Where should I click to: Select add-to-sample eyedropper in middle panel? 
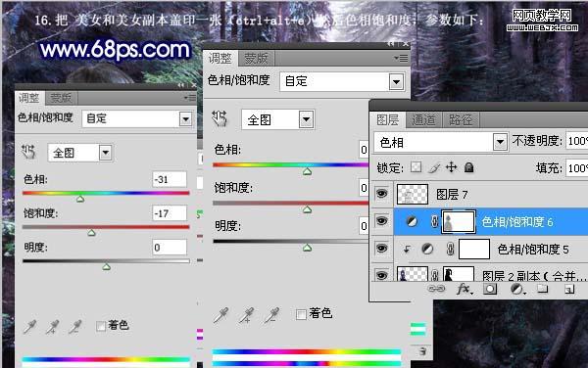(246, 315)
